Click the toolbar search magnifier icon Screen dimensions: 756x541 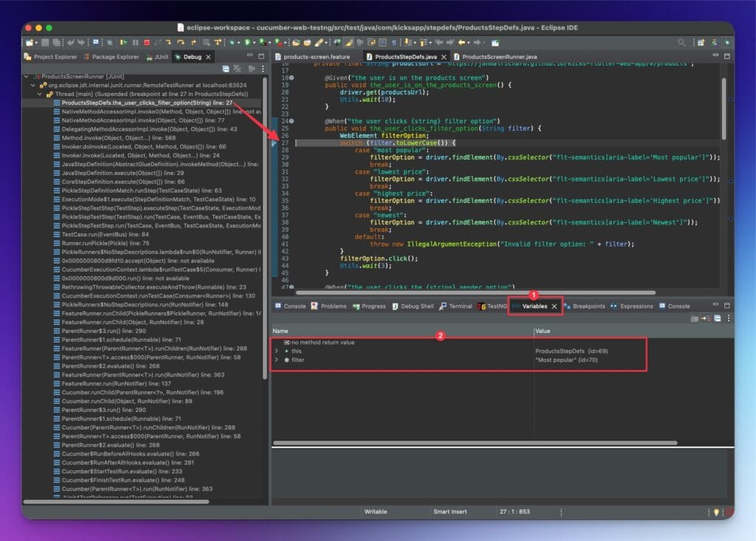pos(682,42)
